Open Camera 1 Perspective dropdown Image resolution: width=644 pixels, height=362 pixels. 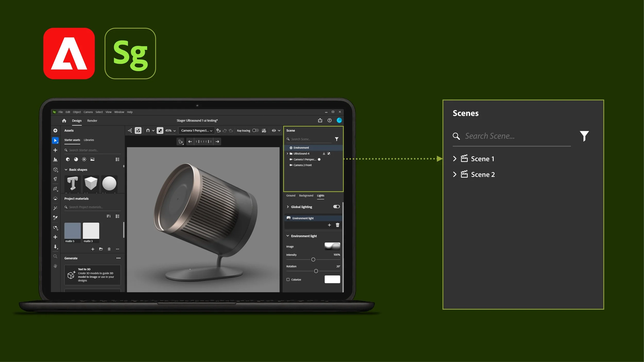coord(197,131)
